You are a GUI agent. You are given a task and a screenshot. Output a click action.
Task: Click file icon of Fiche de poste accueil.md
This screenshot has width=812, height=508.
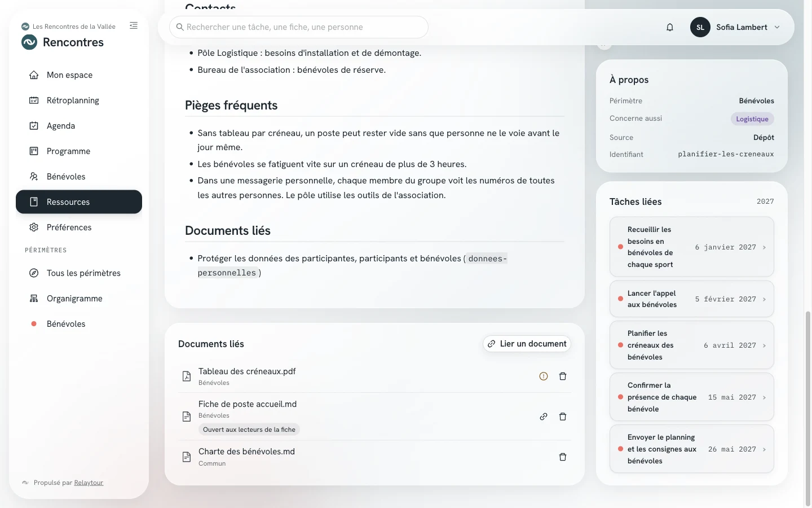pos(187,417)
